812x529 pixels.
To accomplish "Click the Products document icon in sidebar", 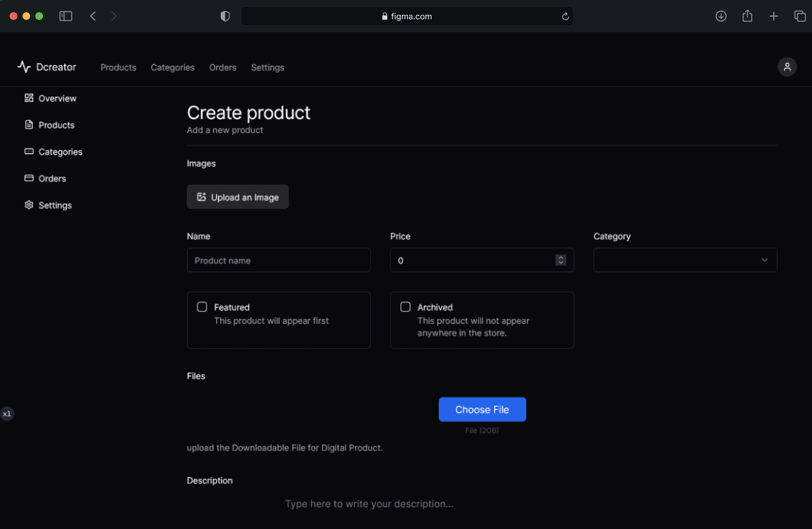I will [x=29, y=125].
